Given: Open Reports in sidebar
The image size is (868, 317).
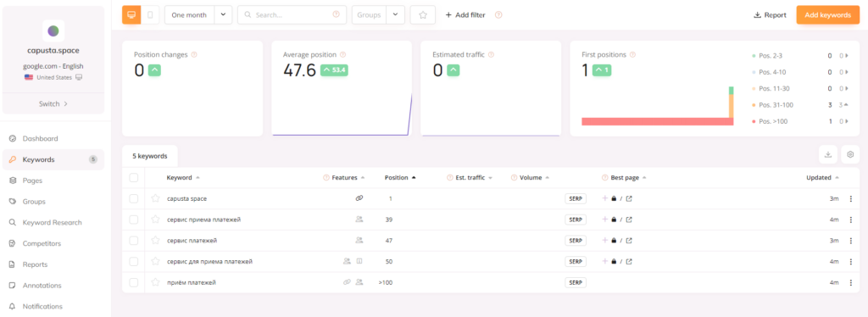Looking at the screenshot, I should (x=53, y=264).
